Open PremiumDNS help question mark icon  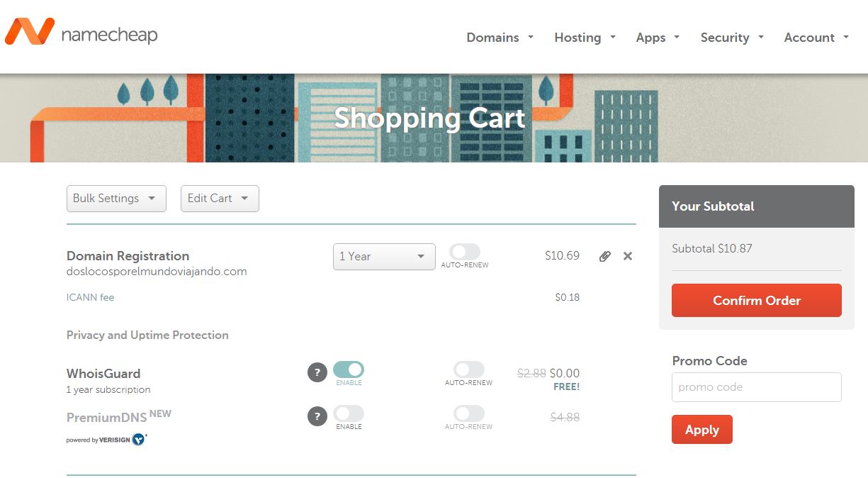point(317,416)
